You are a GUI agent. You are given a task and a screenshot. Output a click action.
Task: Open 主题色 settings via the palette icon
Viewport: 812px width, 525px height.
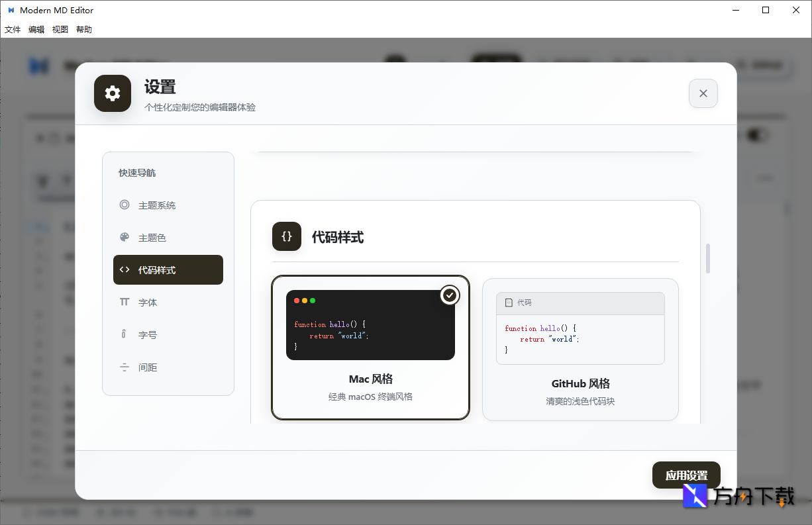125,237
